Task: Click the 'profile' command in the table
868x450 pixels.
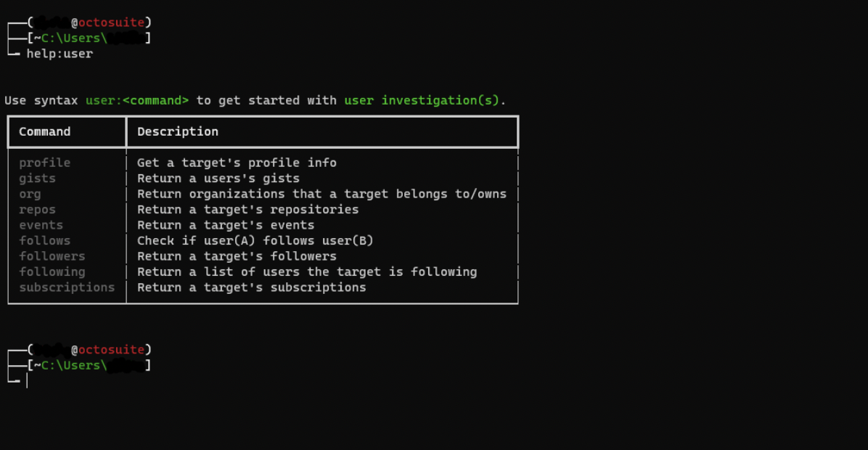Action: point(45,163)
